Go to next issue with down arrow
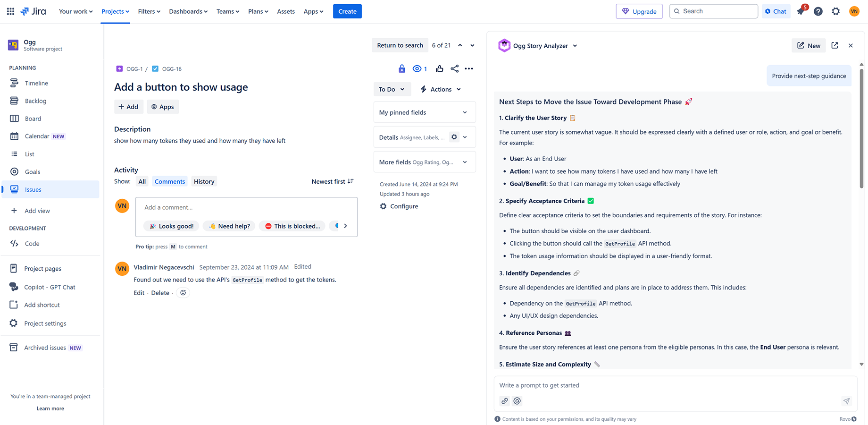Screen dimensions: 868x425 pyautogui.click(x=472, y=45)
